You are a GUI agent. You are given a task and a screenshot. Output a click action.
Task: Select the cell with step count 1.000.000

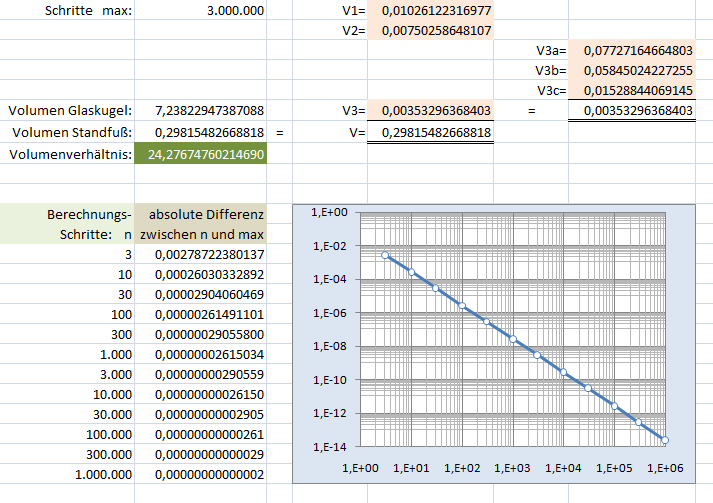coord(67,474)
